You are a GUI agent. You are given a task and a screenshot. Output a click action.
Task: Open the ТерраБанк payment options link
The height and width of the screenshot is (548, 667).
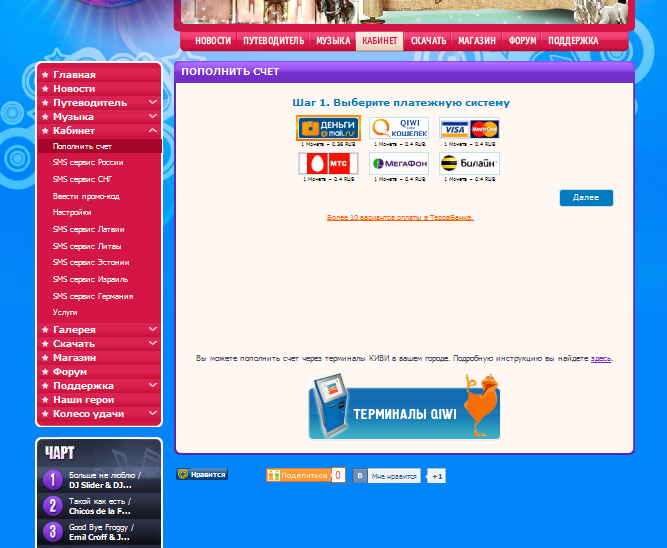pos(400,217)
